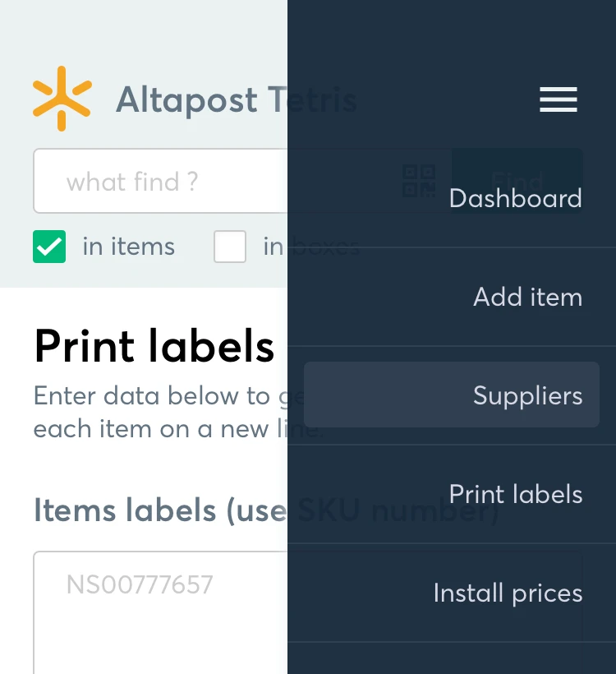Choose Print labels menu entry

point(515,494)
